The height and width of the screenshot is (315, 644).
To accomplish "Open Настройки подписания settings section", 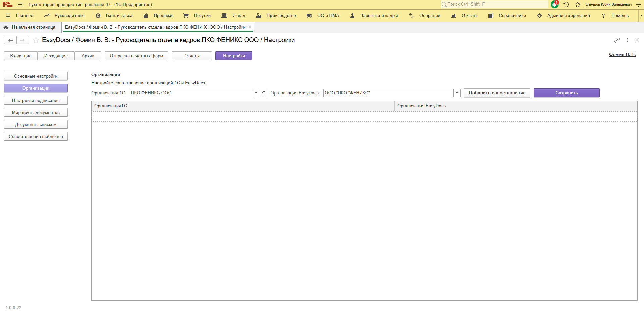I will click(36, 101).
